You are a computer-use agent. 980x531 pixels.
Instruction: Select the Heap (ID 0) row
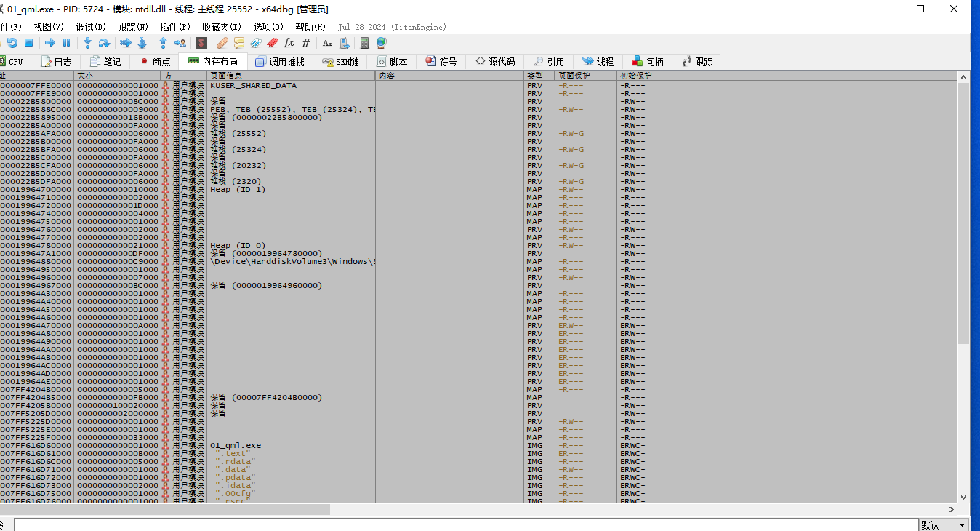coord(478,245)
